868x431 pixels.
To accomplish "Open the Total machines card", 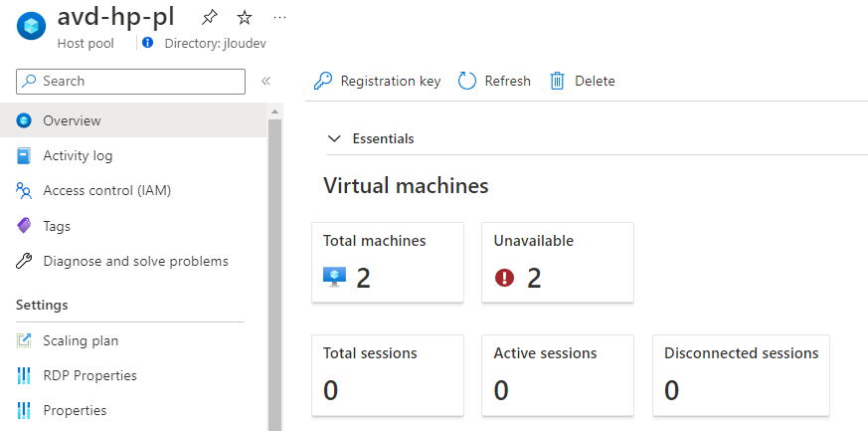I will coord(388,263).
